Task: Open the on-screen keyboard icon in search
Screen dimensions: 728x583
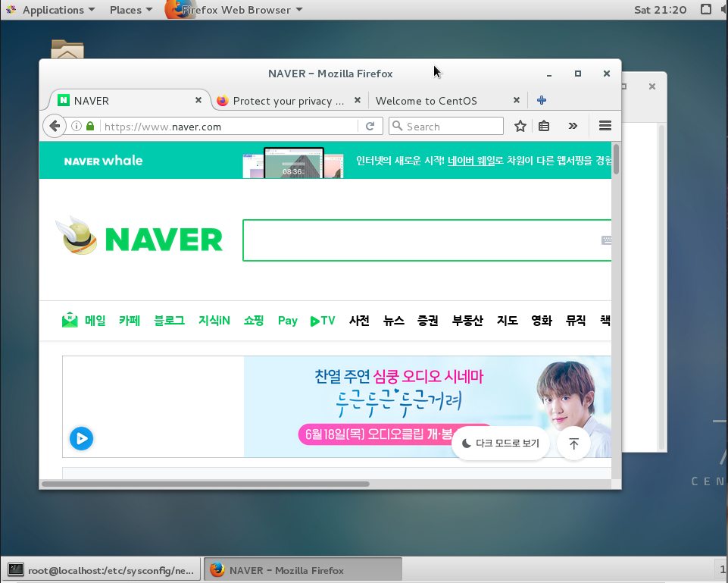Action: 606,240
